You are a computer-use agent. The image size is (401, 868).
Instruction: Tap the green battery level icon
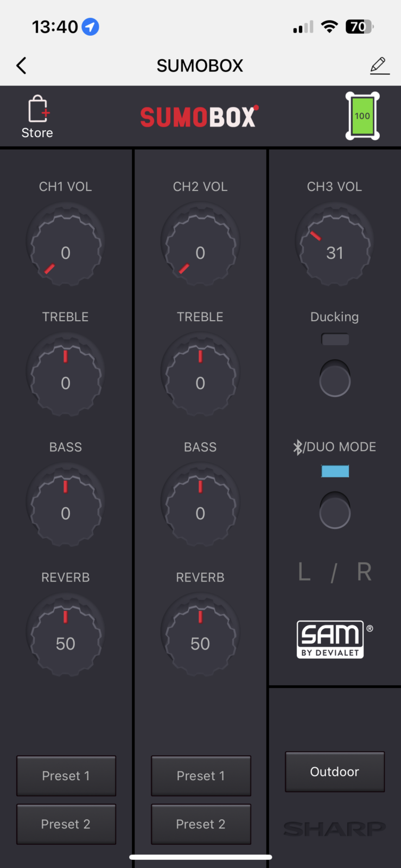tap(362, 116)
